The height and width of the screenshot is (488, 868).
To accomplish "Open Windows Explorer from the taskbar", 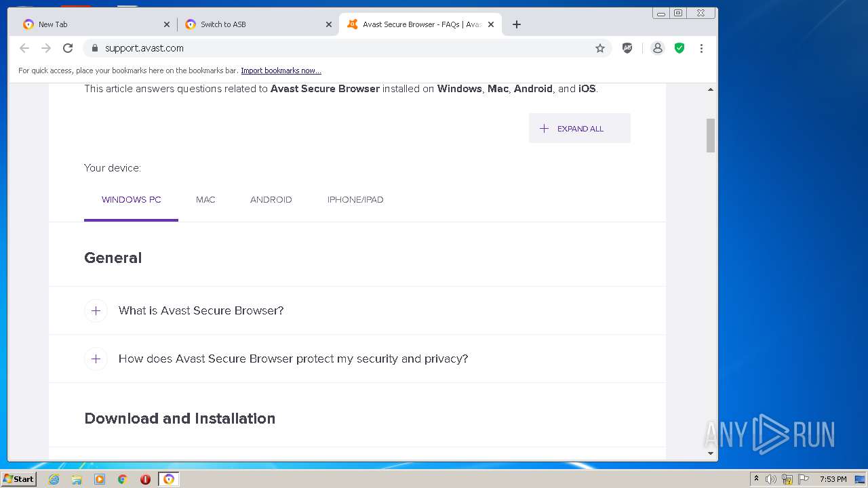I will click(77, 479).
